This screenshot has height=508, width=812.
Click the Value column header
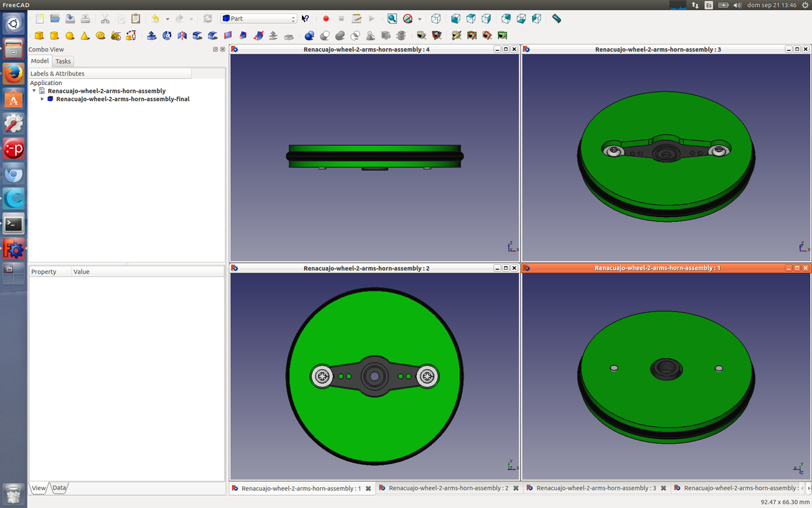(x=82, y=272)
